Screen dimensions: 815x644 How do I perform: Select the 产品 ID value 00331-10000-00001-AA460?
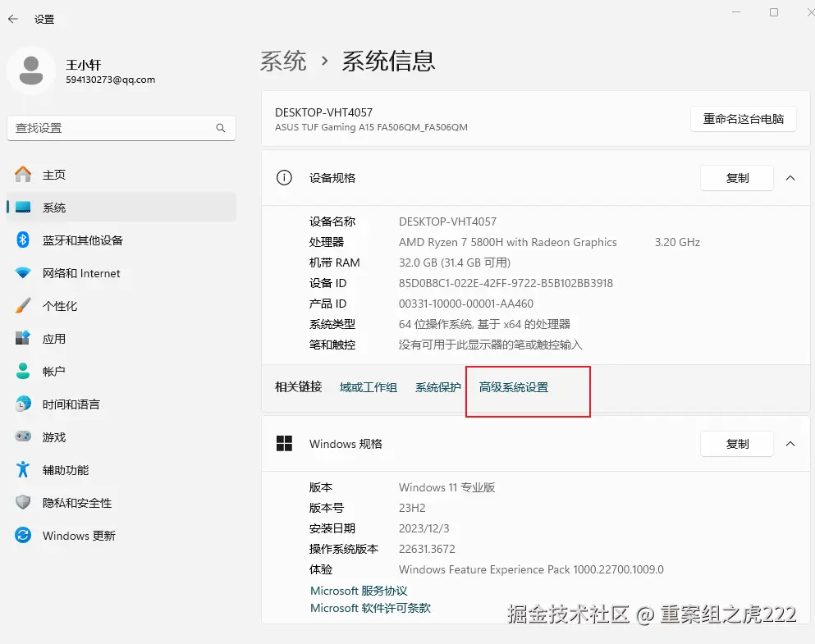click(x=465, y=304)
